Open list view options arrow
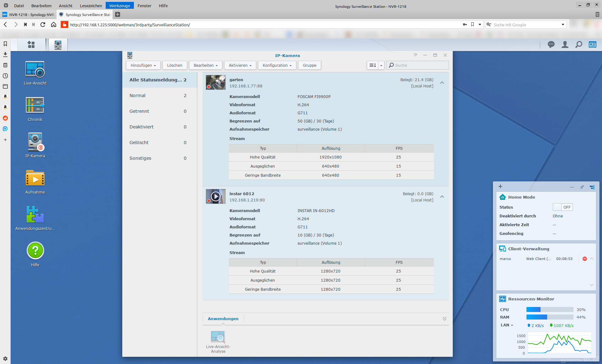Image resolution: width=602 pixels, height=364 pixels. click(x=381, y=65)
